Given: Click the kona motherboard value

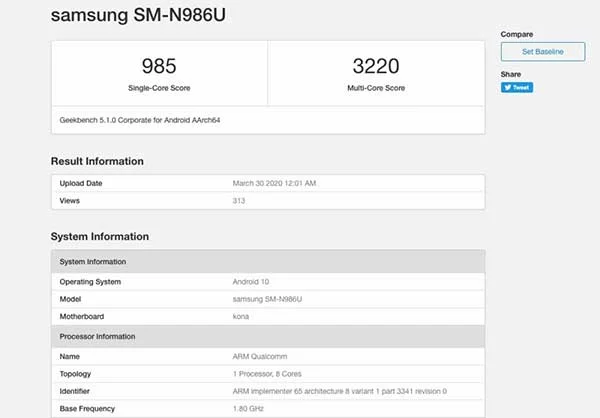Looking at the screenshot, I should click(x=241, y=317).
